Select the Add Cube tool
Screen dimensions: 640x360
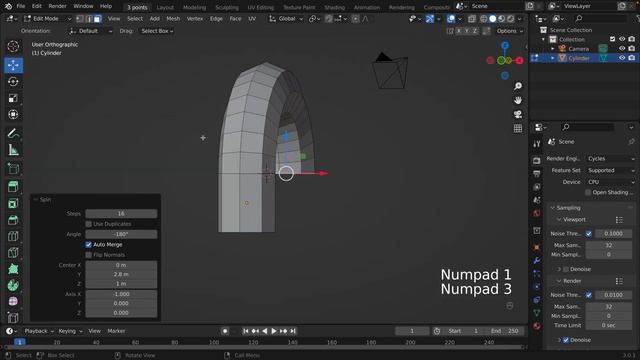[13, 169]
